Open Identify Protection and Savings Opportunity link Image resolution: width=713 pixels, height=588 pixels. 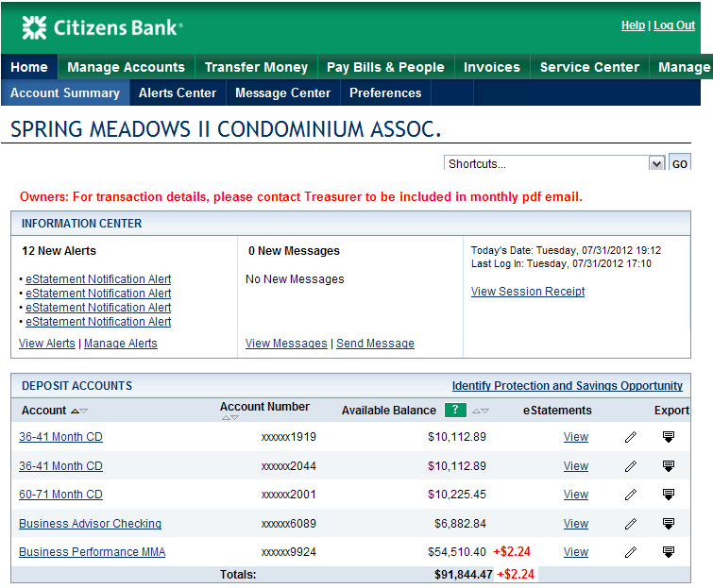click(567, 386)
